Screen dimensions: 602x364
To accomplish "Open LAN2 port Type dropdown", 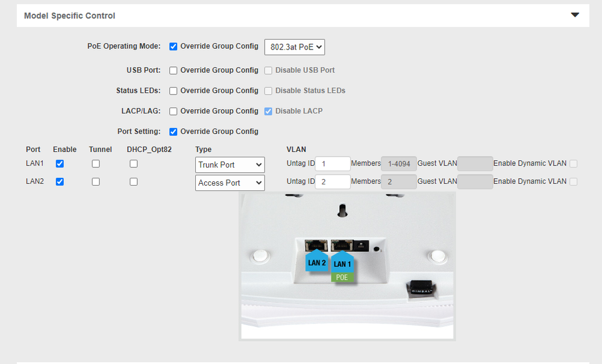I will pos(230,183).
